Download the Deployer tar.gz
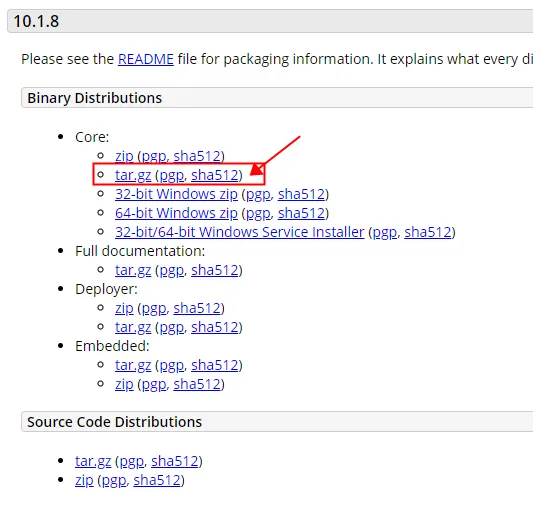 point(133,328)
